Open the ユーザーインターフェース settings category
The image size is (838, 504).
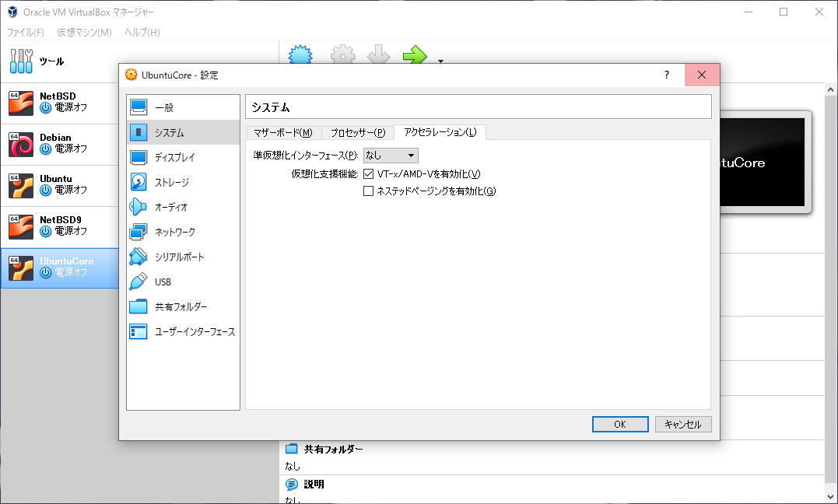point(183,331)
